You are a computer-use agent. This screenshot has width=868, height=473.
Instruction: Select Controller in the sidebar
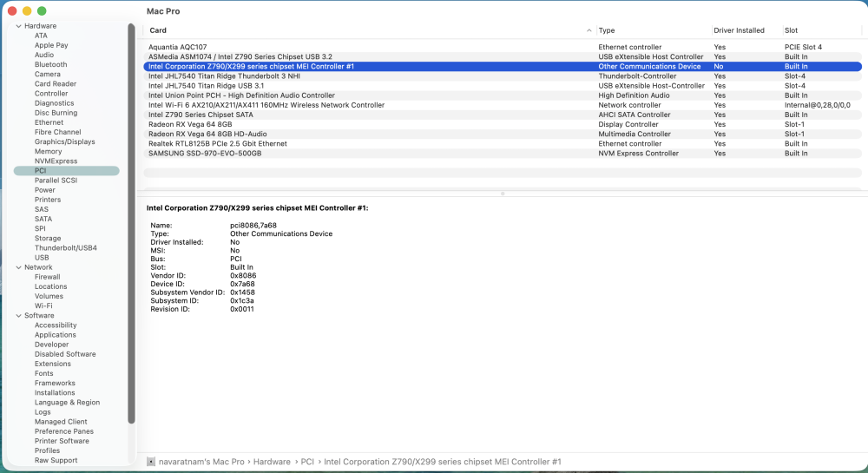pyautogui.click(x=51, y=94)
